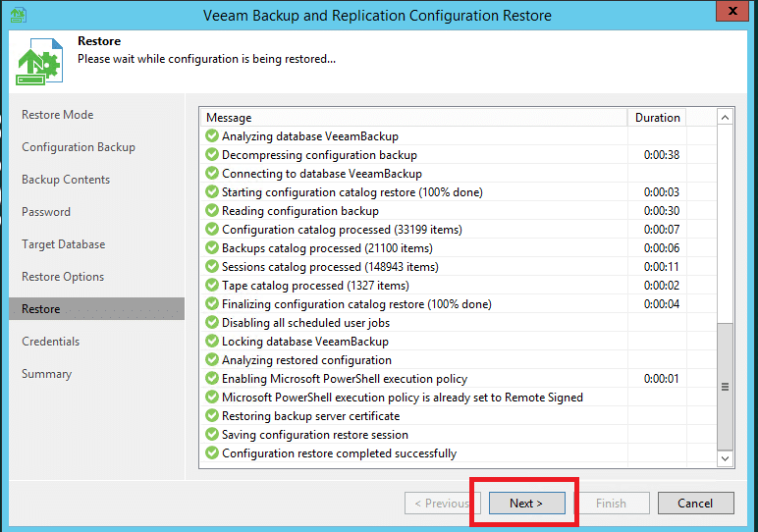Image resolution: width=758 pixels, height=532 pixels.
Task: Click check icon for policy already set to Remote Signed
Action: 212,398
